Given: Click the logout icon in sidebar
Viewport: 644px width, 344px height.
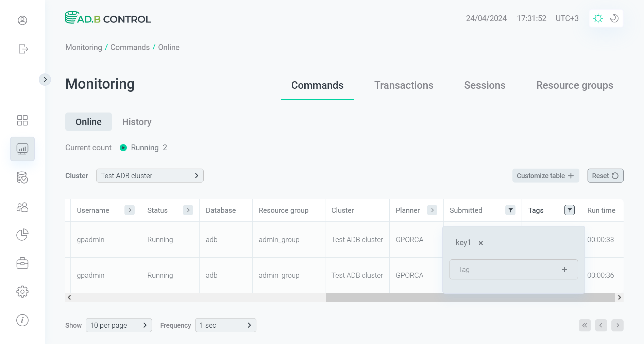Looking at the screenshot, I should 23,49.
